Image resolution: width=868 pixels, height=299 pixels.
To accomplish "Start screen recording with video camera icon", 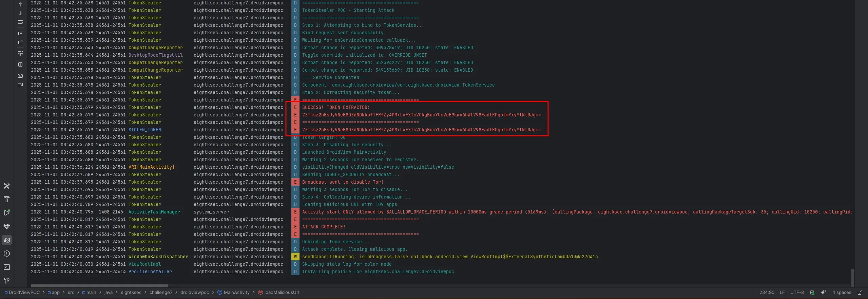I will coord(20,85).
